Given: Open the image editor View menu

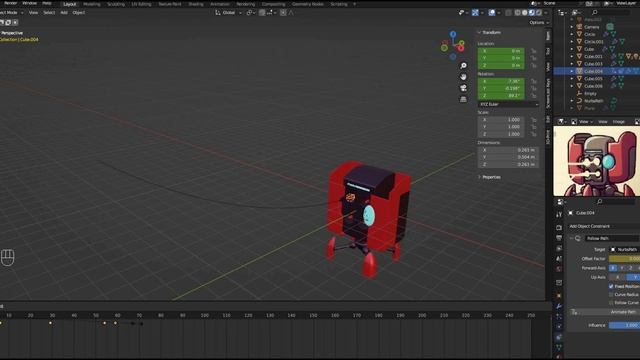Looking at the screenshot, I should [603, 122].
